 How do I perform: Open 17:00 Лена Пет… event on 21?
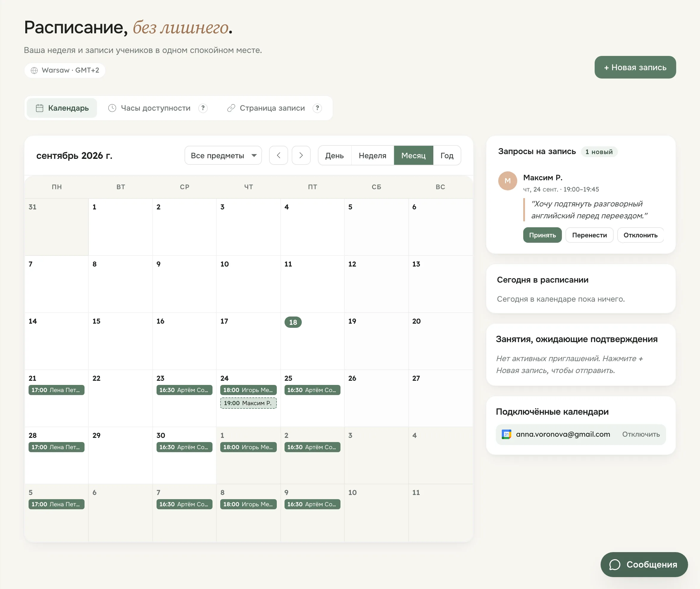point(57,390)
